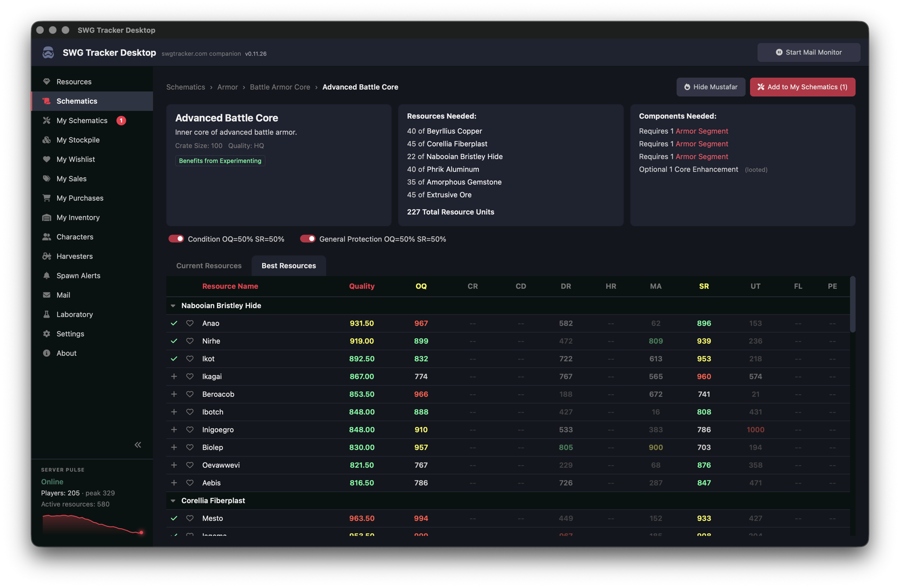Image resolution: width=900 pixels, height=588 pixels.
Task: Favorite Ikagai with its heart icon
Action: tap(190, 376)
